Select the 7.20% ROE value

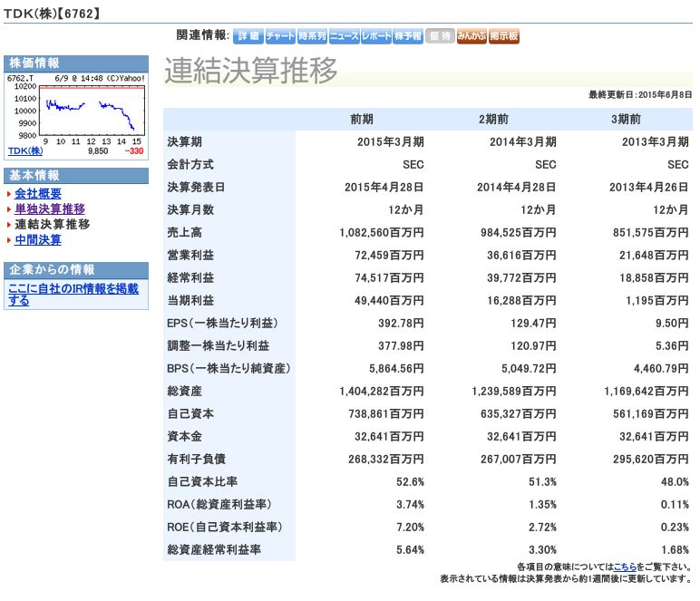click(410, 527)
